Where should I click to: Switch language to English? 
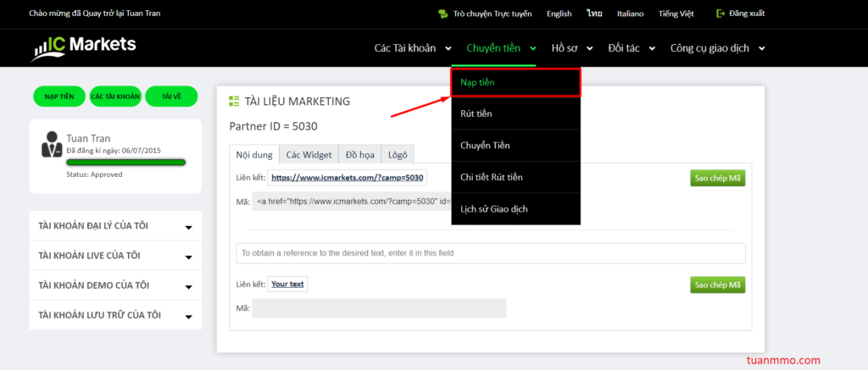(x=559, y=14)
